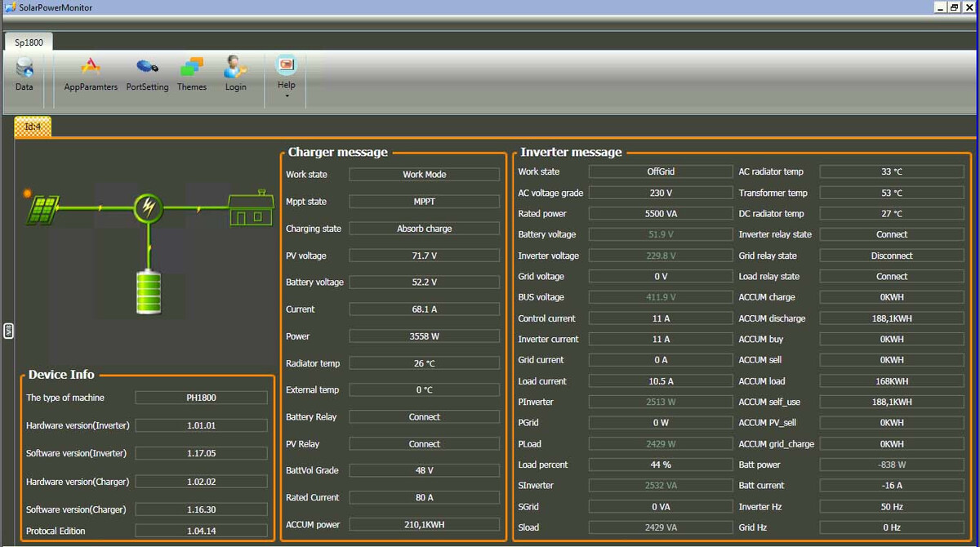
Task: Click the Transformer temp value field
Action: point(891,193)
